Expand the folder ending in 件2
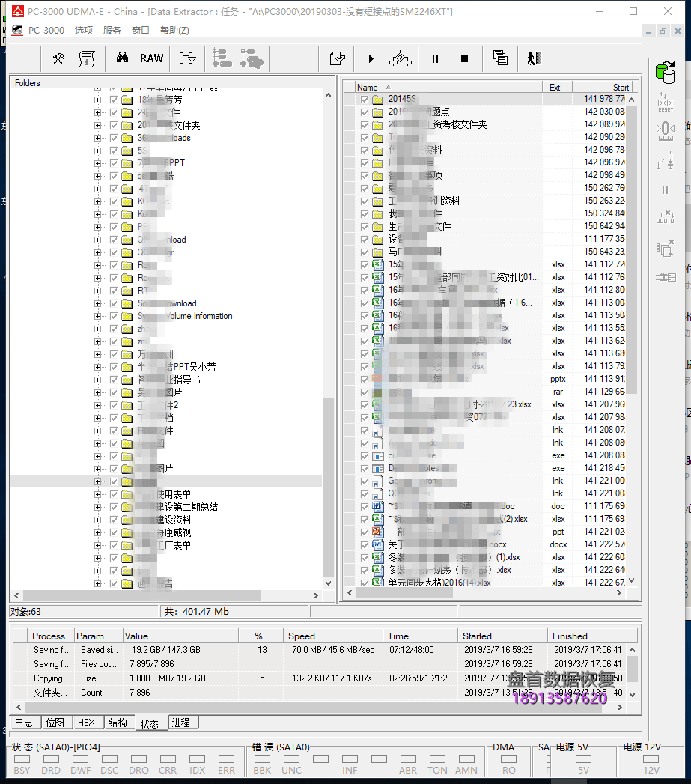The height and width of the screenshot is (784, 691). coord(97,406)
